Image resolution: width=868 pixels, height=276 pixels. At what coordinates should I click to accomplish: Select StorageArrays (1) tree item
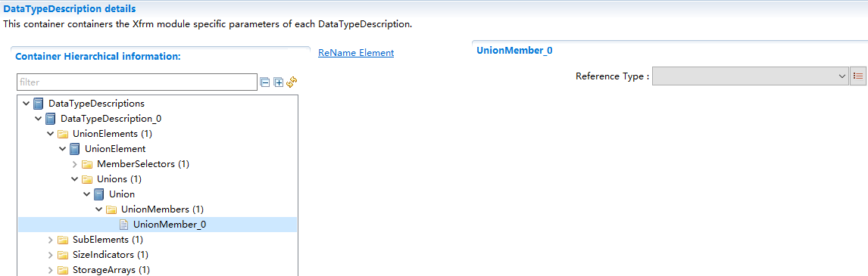[111, 270]
